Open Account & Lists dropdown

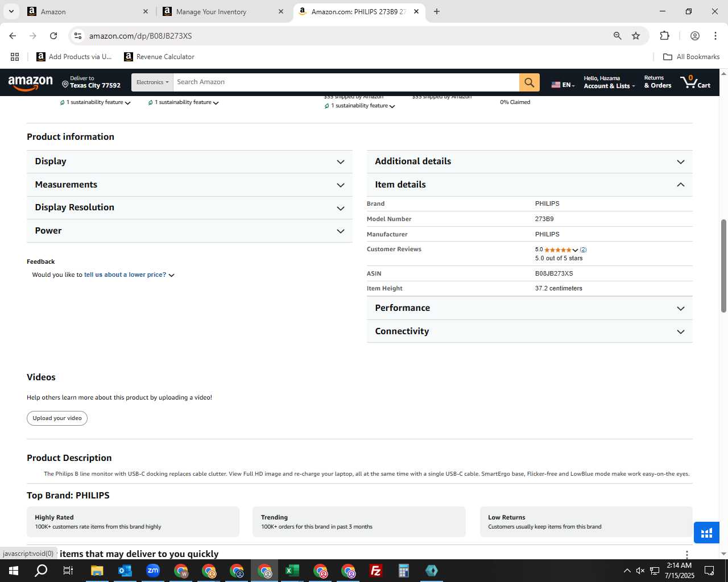[609, 82]
